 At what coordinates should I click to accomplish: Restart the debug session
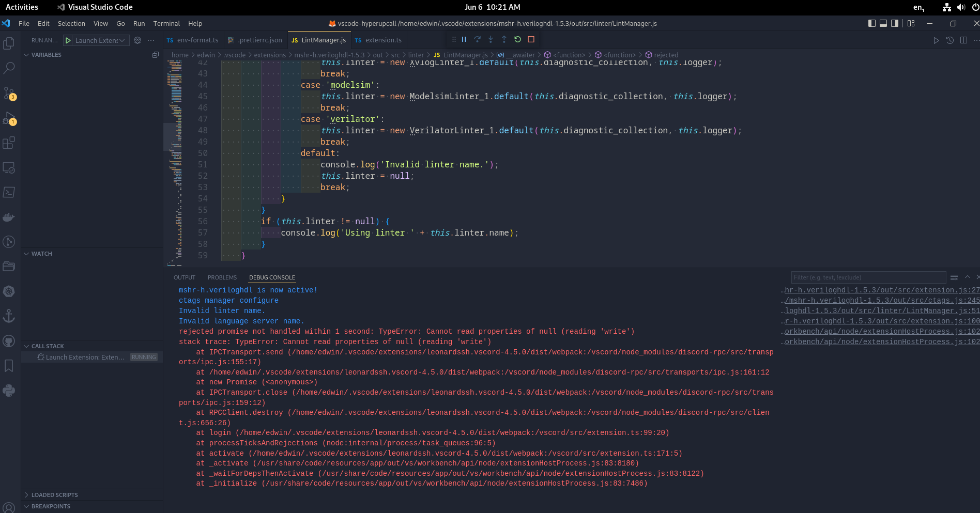[517, 39]
